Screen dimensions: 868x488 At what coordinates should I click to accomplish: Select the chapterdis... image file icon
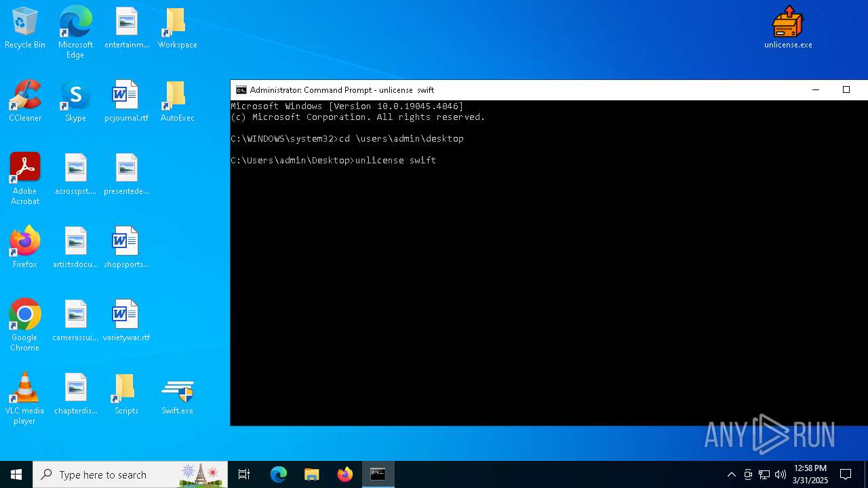(x=75, y=394)
